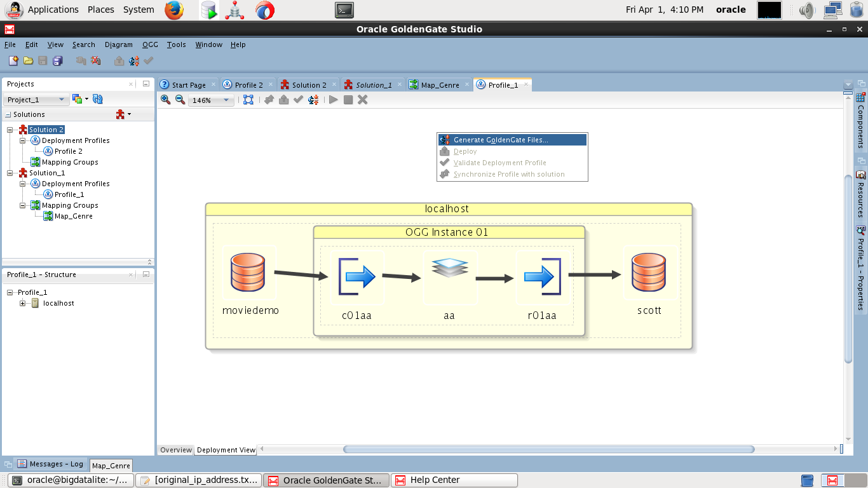The height and width of the screenshot is (488, 868).
Task: Click the disconnect icon with red X
Action: (95, 60)
